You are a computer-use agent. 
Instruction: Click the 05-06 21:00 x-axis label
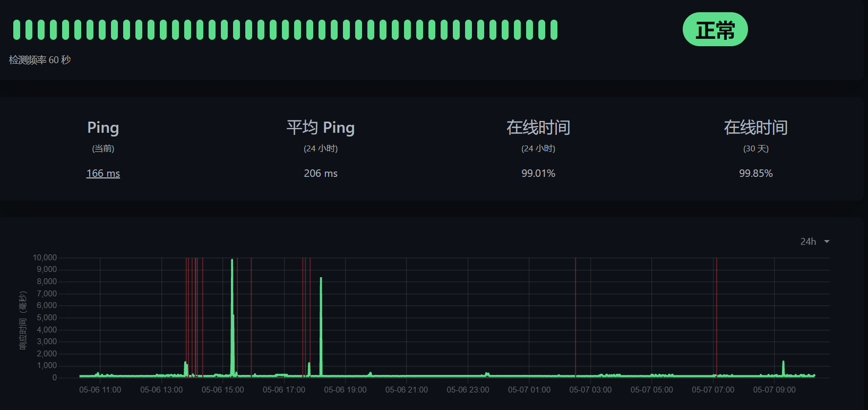407,390
